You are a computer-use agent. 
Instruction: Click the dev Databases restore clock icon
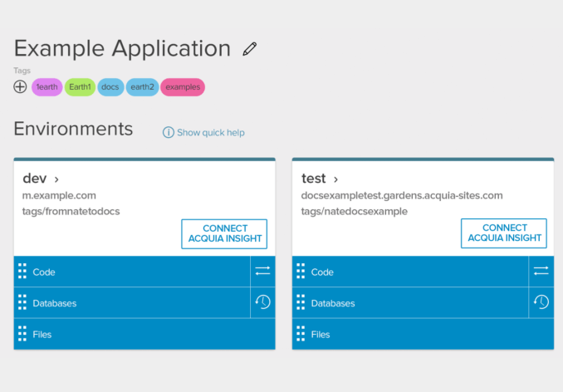tap(262, 302)
